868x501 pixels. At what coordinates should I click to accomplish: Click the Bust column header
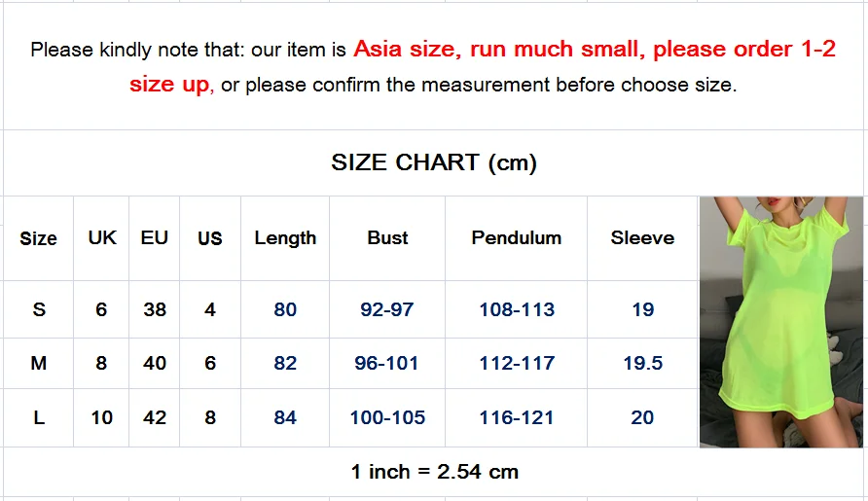click(387, 238)
